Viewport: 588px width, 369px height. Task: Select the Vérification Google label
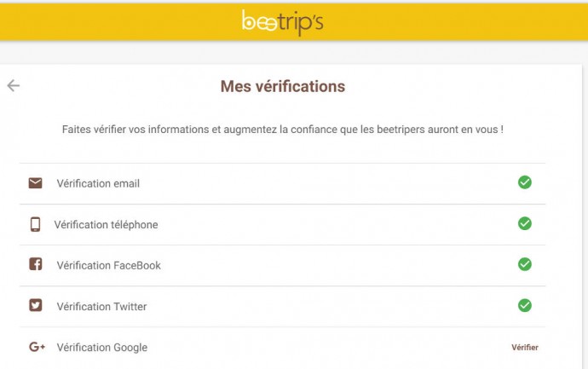tap(101, 348)
